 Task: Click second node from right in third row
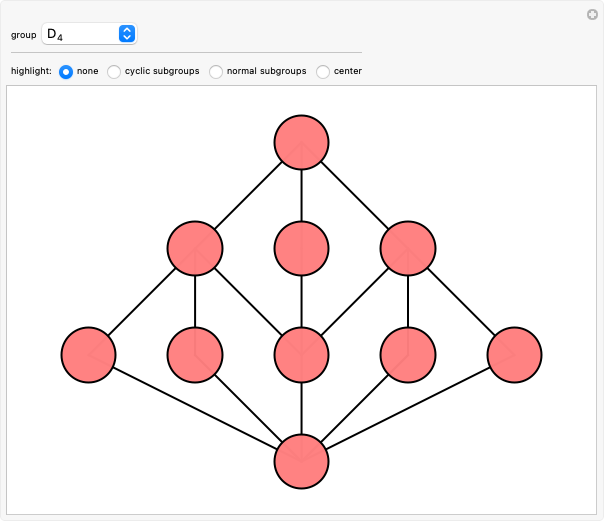(x=408, y=354)
